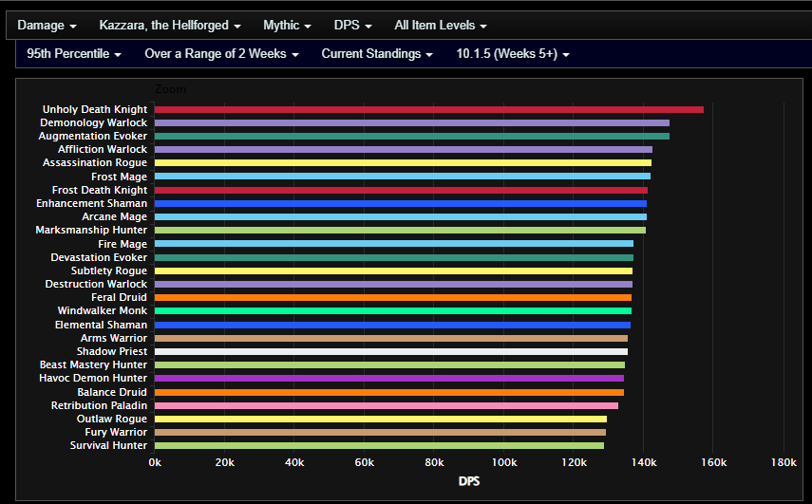This screenshot has width=812, height=504.
Task: Click the 'Retribution Paladin' label
Action: pyautogui.click(x=99, y=405)
